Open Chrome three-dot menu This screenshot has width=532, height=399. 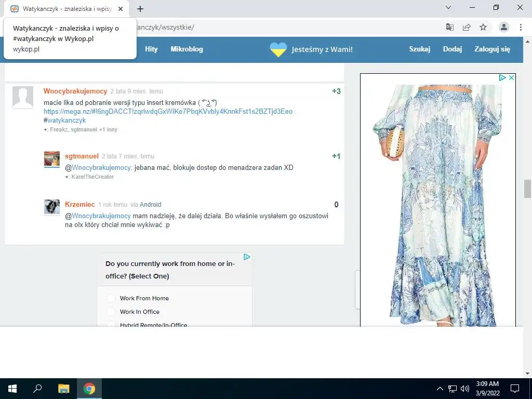coord(521,27)
